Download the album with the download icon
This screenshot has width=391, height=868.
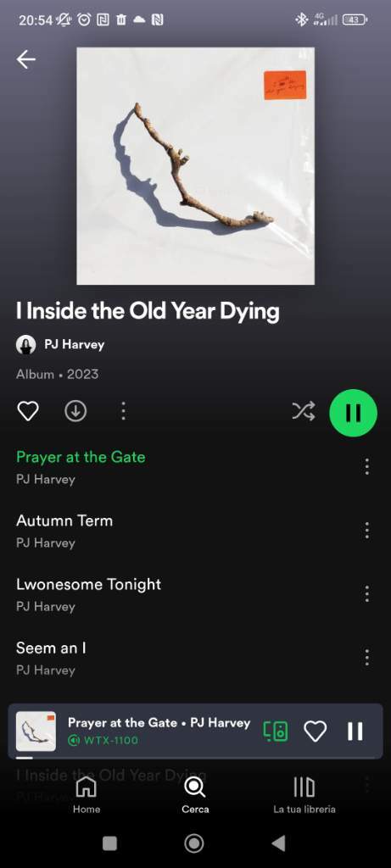(75, 411)
